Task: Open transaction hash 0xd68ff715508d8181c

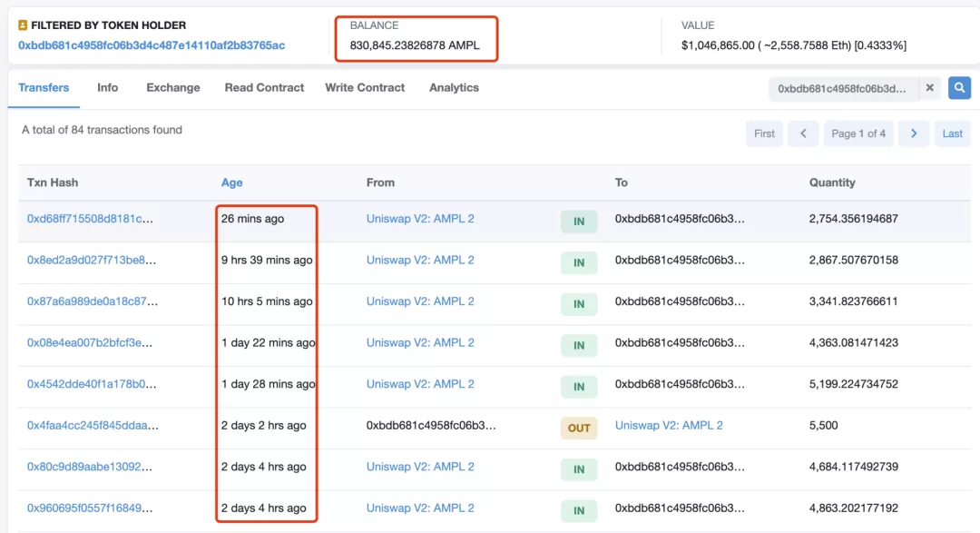Action: coord(90,219)
